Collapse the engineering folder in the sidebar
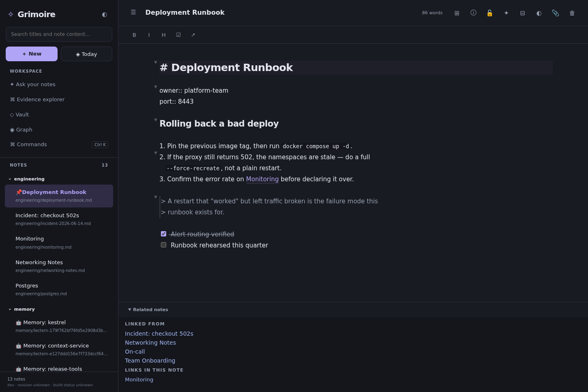The height and width of the screenshot is (392, 588). click(10, 179)
